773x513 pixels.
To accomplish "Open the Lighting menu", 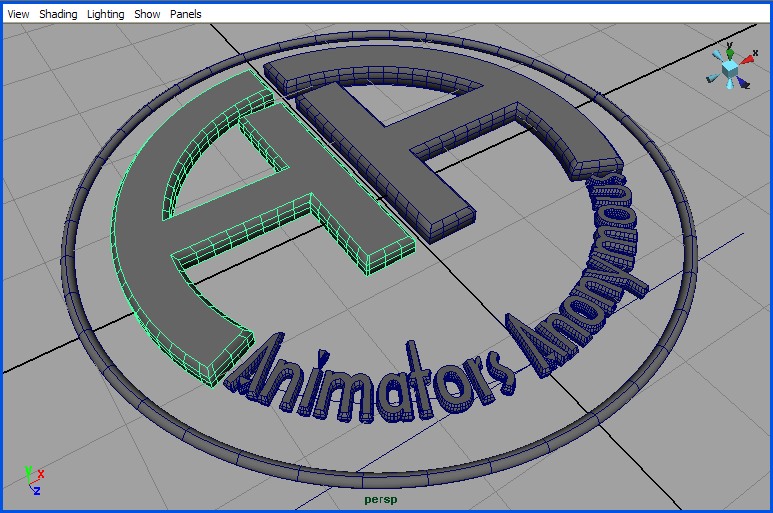I will pyautogui.click(x=105, y=14).
